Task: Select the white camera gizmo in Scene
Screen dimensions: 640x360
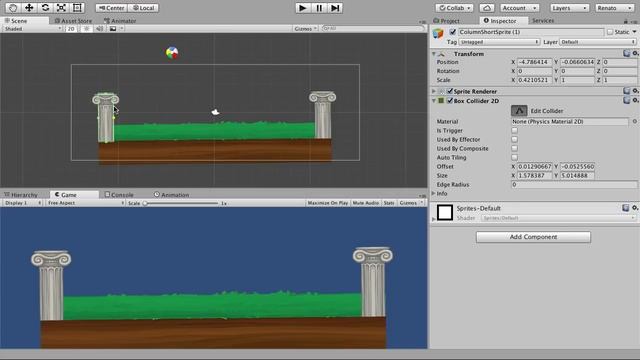Action: 216,112
